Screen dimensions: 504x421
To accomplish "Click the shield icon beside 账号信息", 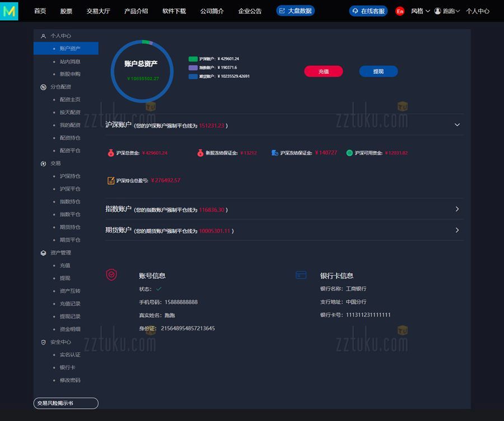I will pos(111,275).
